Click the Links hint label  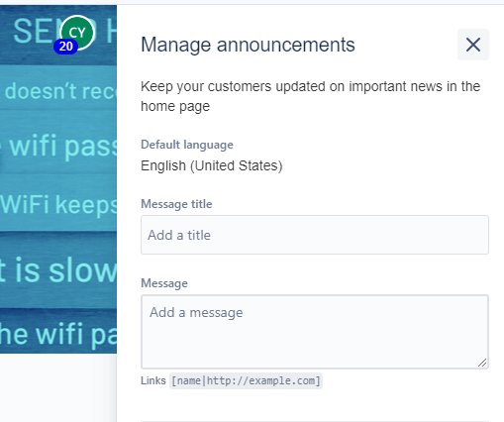(153, 380)
